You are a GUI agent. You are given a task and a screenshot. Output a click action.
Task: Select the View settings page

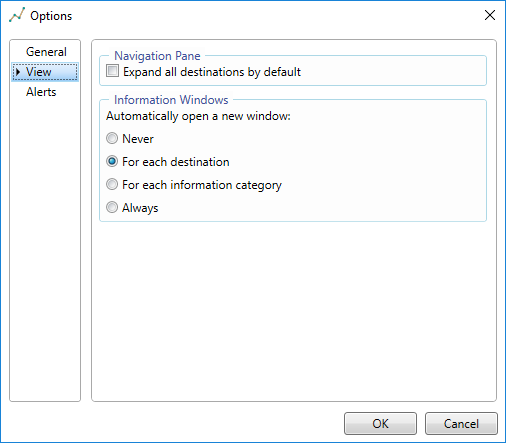pos(45,72)
